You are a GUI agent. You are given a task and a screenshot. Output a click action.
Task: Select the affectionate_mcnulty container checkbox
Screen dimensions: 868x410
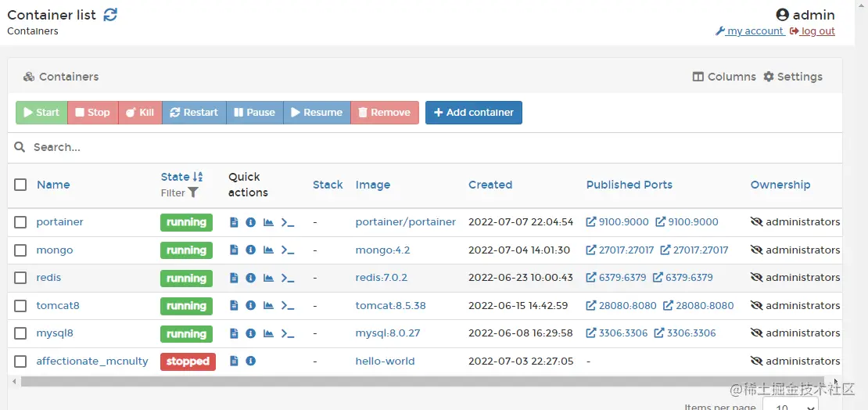(20, 361)
